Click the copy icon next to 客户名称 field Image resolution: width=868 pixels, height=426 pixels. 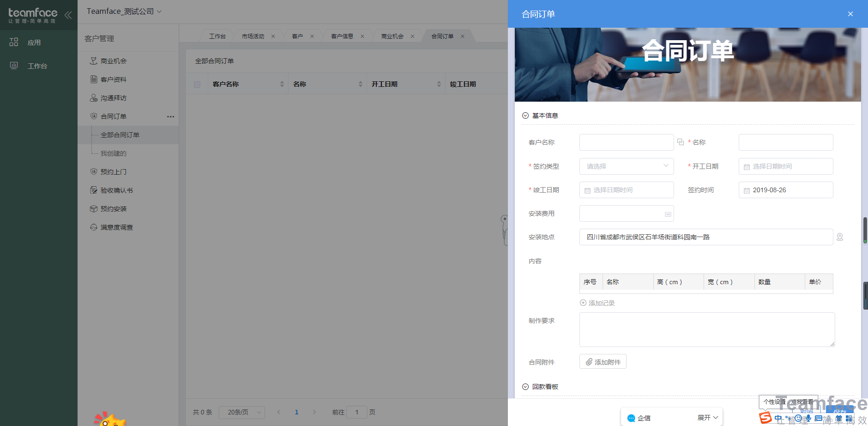pos(681,142)
